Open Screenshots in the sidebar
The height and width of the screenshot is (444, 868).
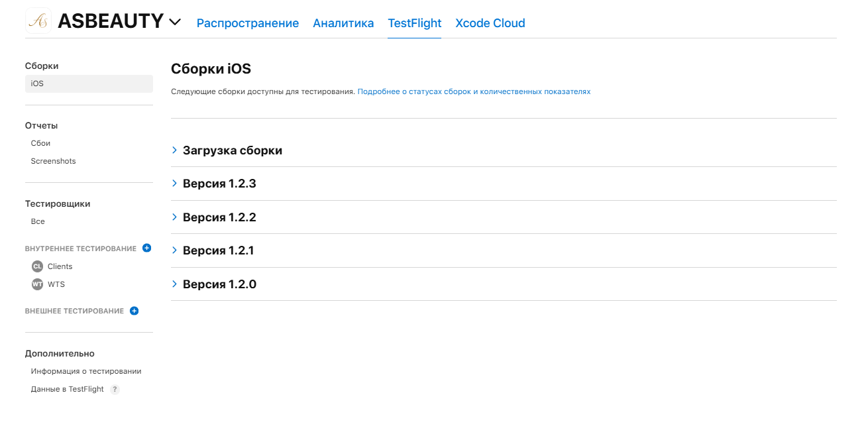pos(53,161)
